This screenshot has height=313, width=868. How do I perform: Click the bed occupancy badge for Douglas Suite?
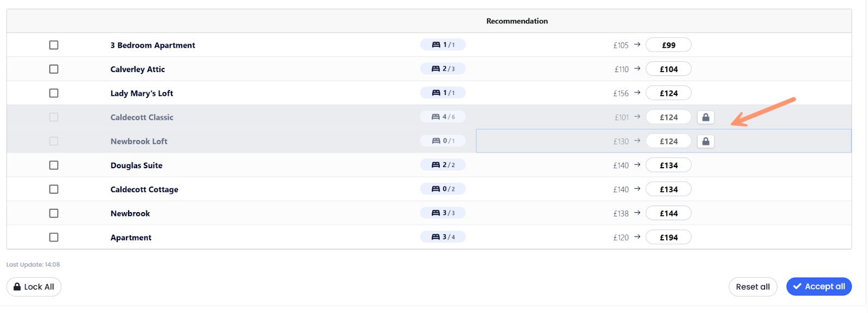click(443, 165)
